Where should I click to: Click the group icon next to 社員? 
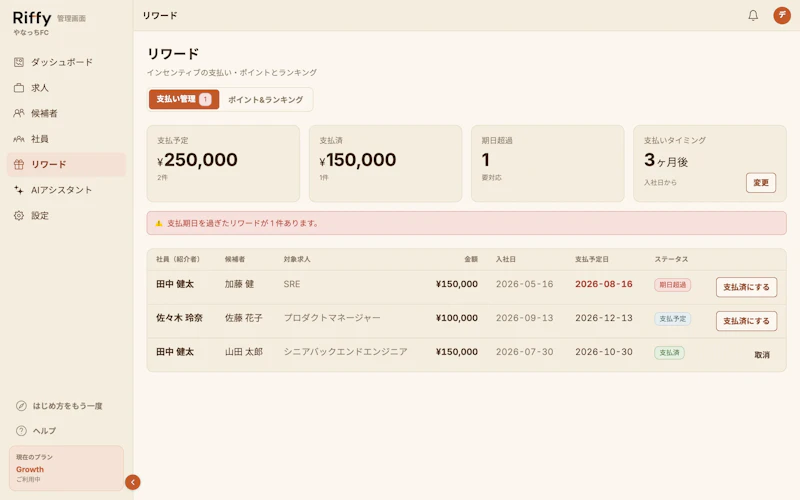click(x=19, y=139)
